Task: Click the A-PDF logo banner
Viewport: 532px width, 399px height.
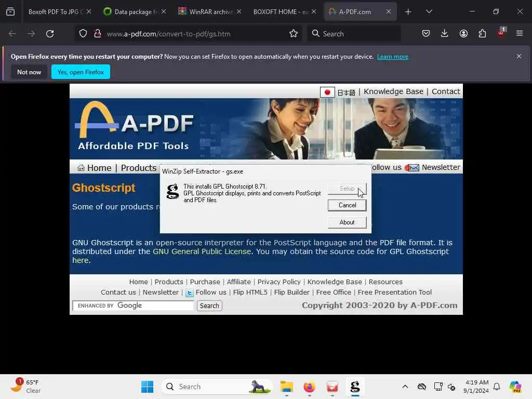Action: 135,126
